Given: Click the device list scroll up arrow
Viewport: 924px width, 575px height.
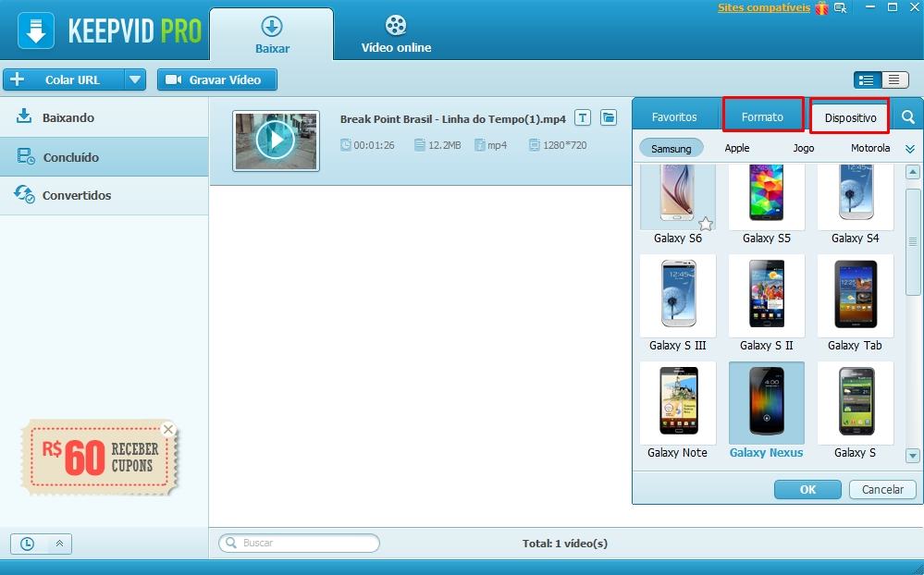Looking at the screenshot, I should coord(912,172).
